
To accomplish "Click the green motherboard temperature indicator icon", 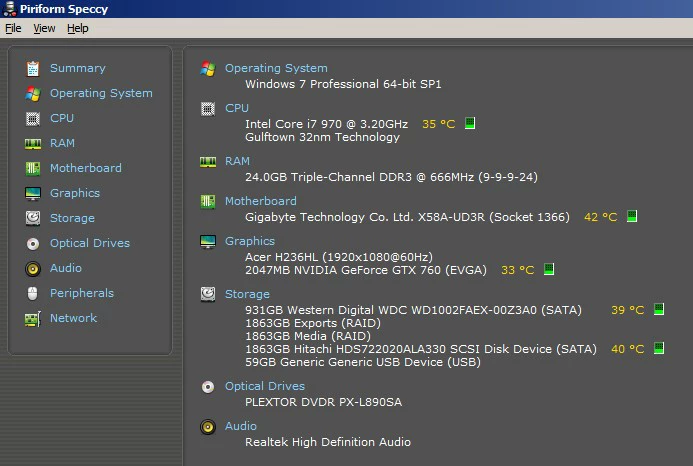I will [632, 216].
